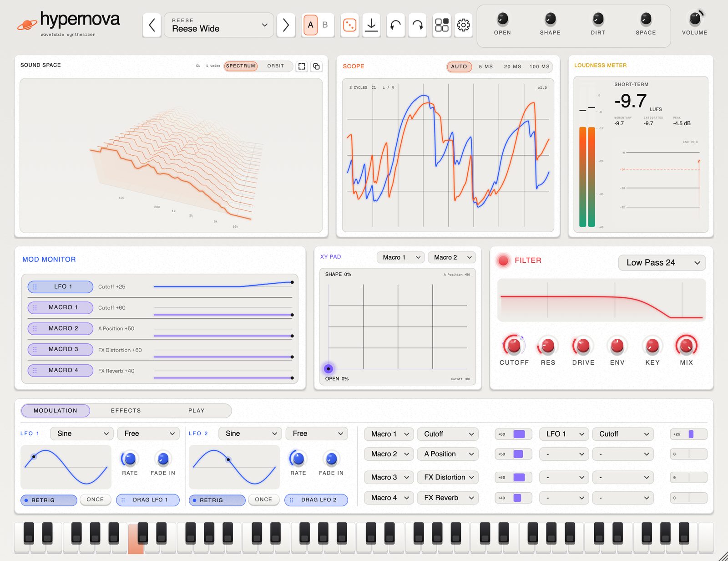Toggle the filter power button
This screenshot has height=561, width=728.
503,260
